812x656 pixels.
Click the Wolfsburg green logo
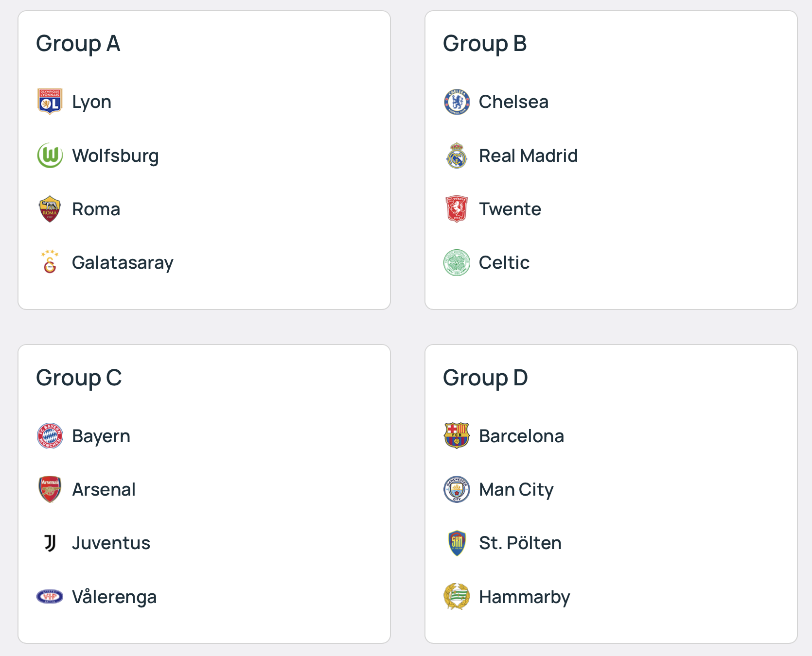(x=50, y=155)
